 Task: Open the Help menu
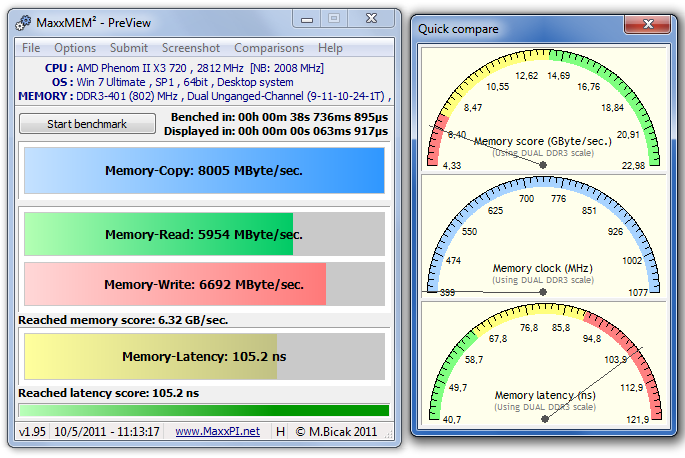[x=330, y=48]
